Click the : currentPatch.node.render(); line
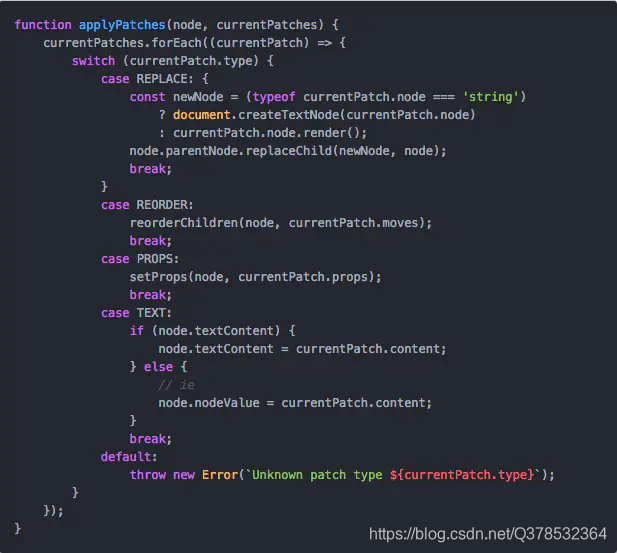 tap(263, 133)
